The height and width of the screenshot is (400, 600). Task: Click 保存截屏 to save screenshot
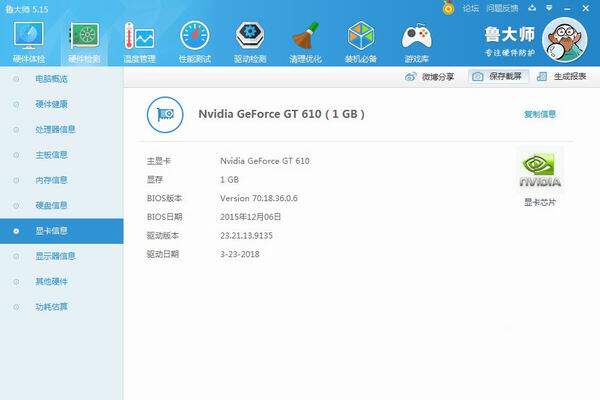(x=498, y=77)
